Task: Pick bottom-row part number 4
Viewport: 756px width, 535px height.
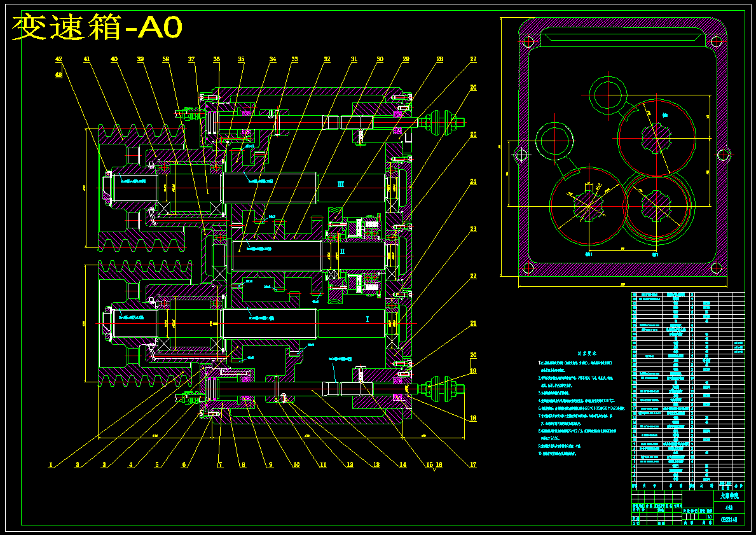Action: point(130,465)
